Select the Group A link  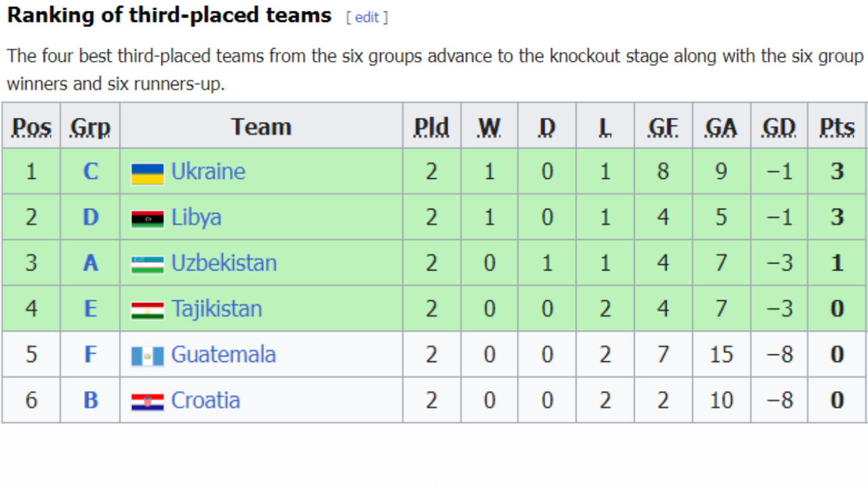(90, 263)
